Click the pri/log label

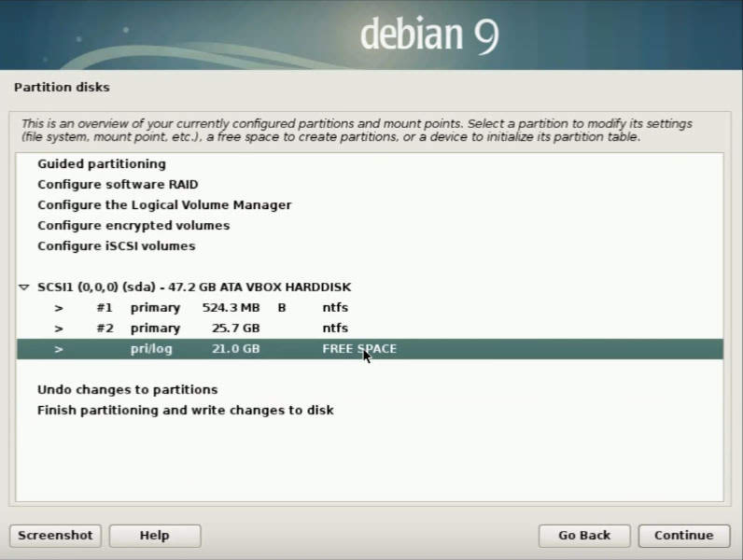pos(151,349)
